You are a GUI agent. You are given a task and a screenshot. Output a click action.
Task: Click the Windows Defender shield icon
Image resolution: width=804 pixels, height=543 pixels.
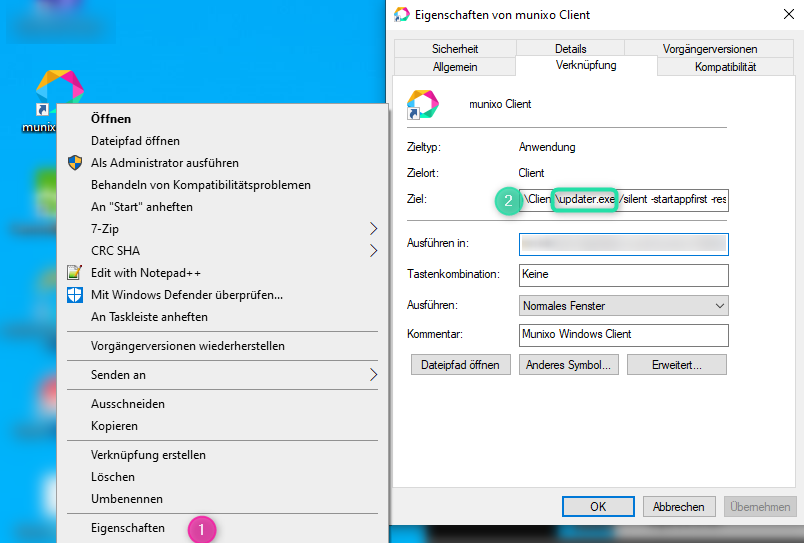click(75, 295)
